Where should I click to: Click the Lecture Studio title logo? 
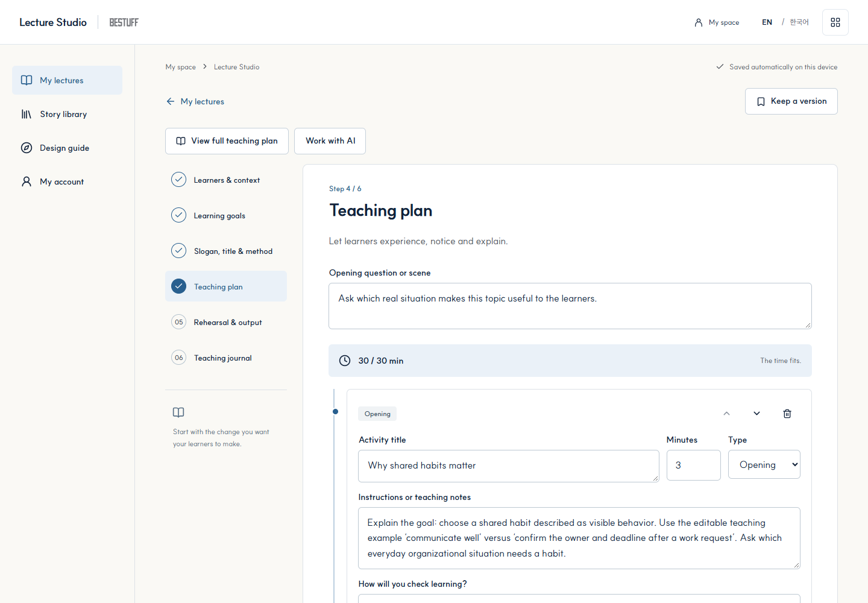53,22
